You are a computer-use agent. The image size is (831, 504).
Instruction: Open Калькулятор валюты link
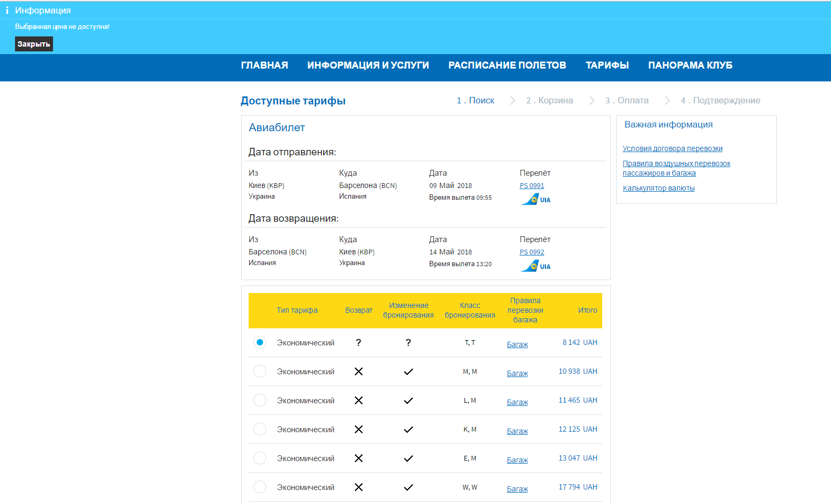pyautogui.click(x=658, y=188)
